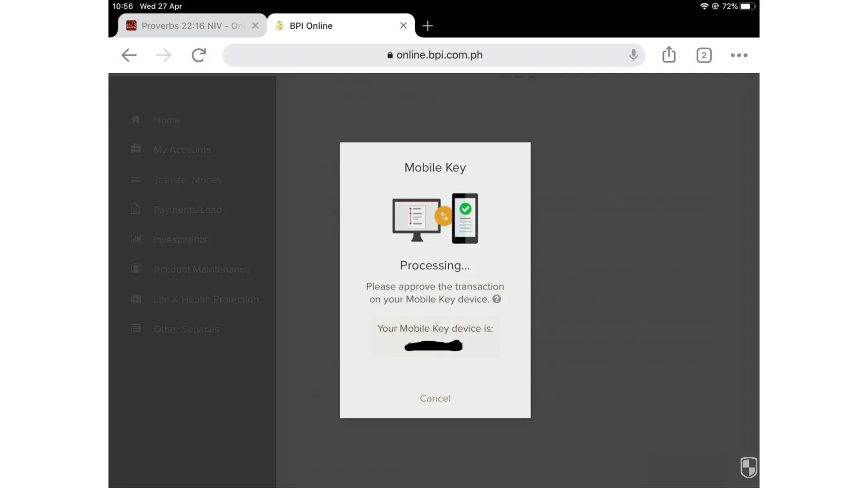Click the Life & Health Protection medical kit icon
Image resolution: width=868 pixels, height=488 pixels.
pos(136,299)
